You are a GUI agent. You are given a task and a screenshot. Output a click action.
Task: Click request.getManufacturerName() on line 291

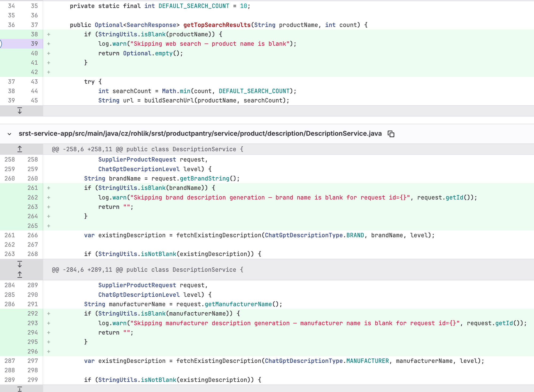[x=227, y=304]
